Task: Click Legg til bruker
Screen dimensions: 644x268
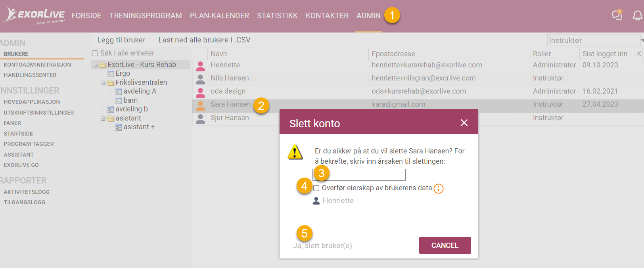Action: point(121,40)
